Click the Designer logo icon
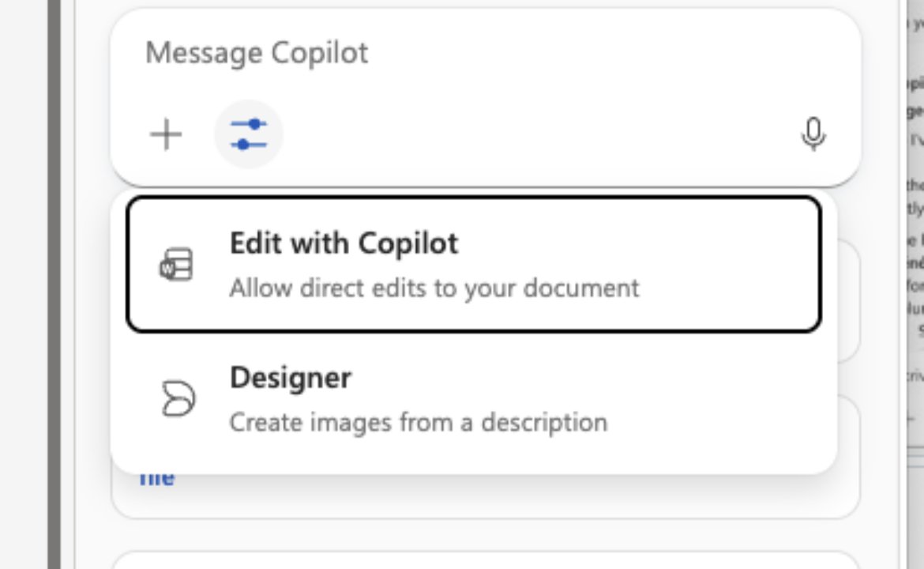Screen dimensions: 924x569 (x=178, y=398)
